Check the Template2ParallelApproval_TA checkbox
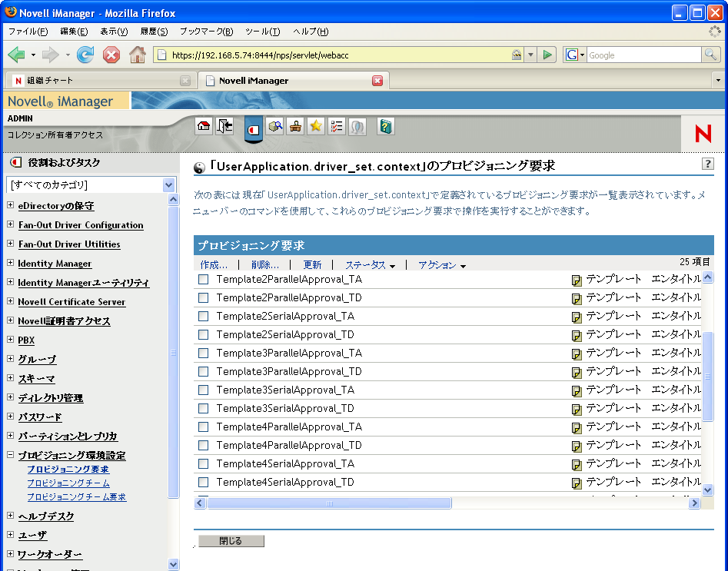The width and height of the screenshot is (728, 571). coord(204,280)
